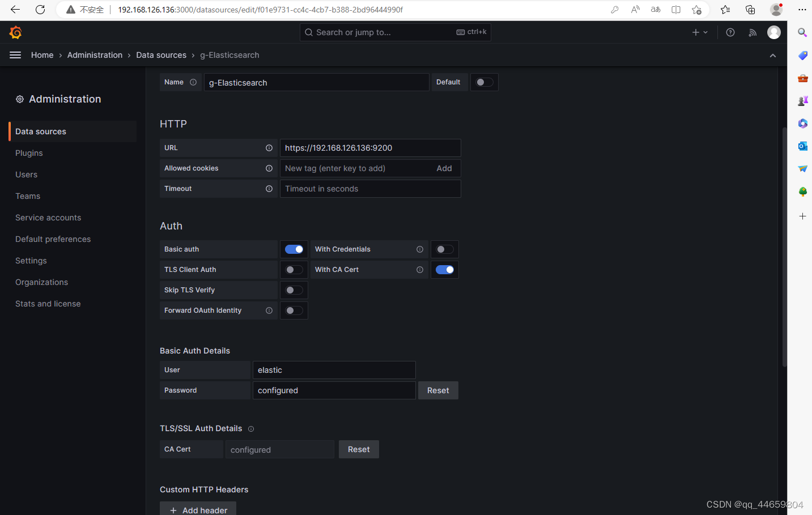Enable With Credentials switch
Image resolution: width=812 pixels, height=515 pixels.
coord(445,249)
